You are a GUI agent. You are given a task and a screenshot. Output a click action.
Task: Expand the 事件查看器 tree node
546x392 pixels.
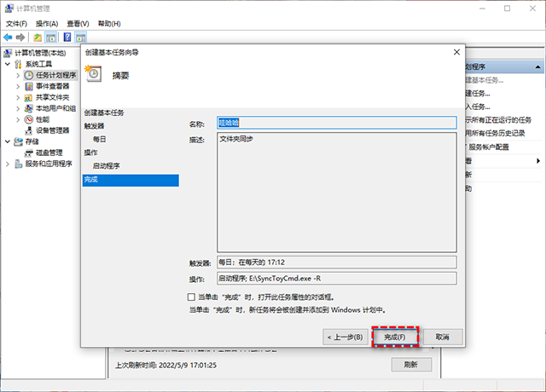(18, 86)
